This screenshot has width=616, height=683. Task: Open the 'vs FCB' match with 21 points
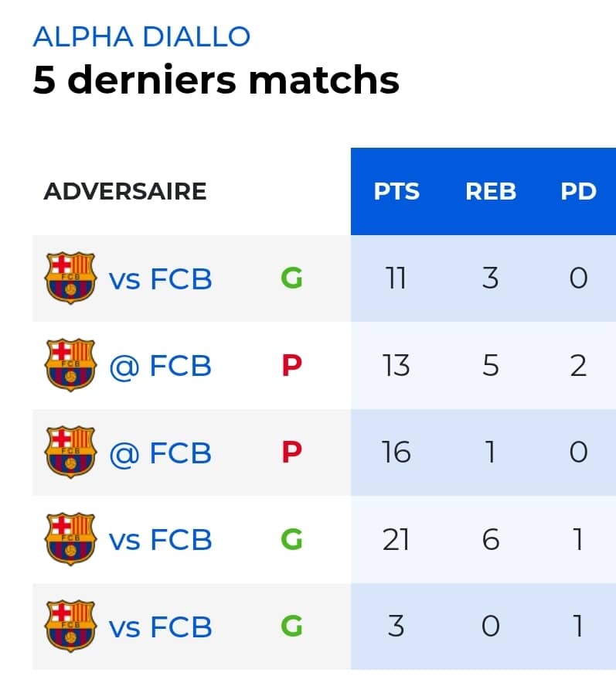point(160,540)
